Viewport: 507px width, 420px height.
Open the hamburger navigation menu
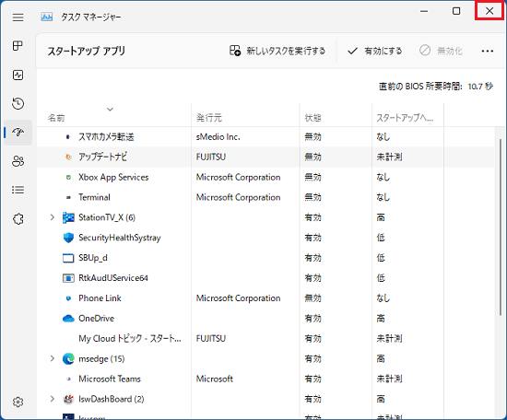(18, 17)
